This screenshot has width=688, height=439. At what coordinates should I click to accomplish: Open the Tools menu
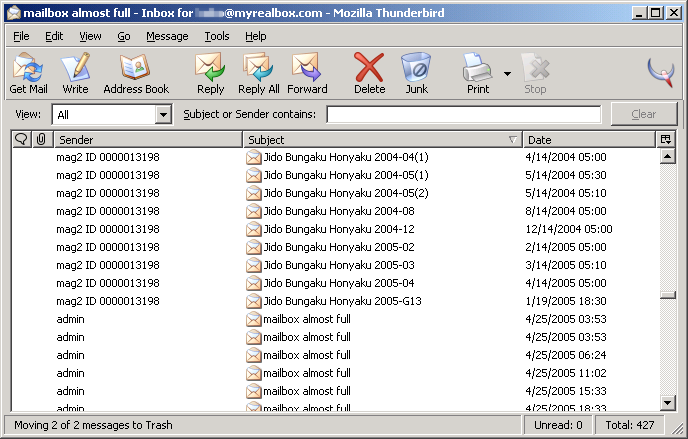(x=216, y=36)
